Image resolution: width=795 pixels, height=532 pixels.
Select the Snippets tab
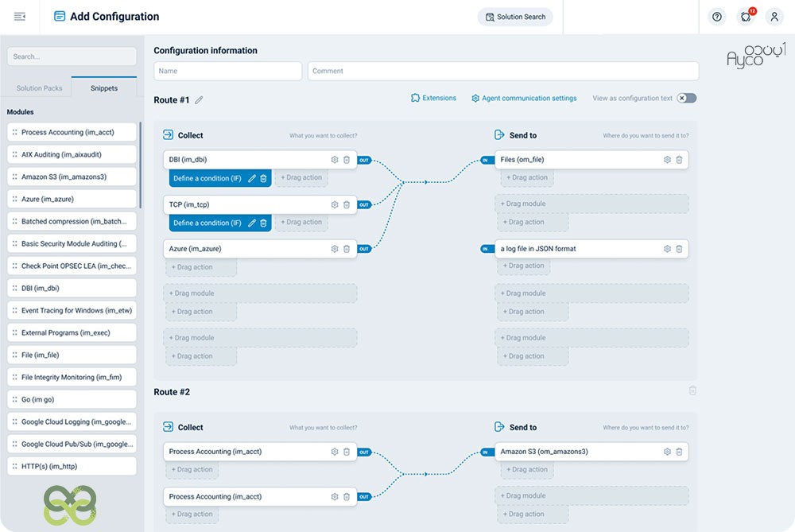pos(104,88)
